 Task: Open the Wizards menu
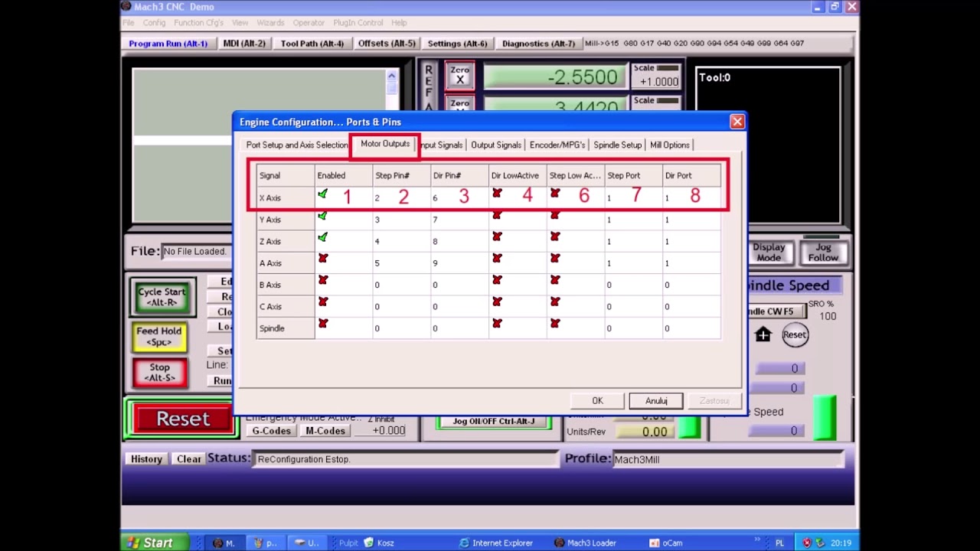tap(270, 23)
